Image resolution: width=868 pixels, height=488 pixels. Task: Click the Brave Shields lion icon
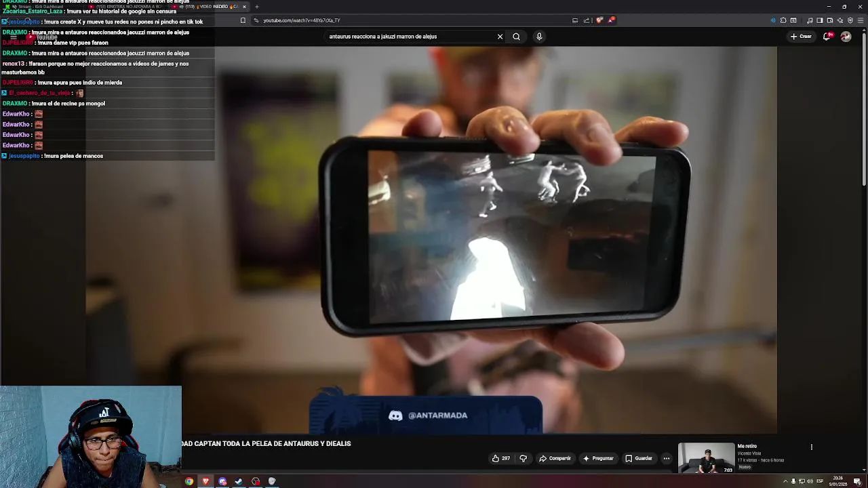pyautogui.click(x=599, y=20)
